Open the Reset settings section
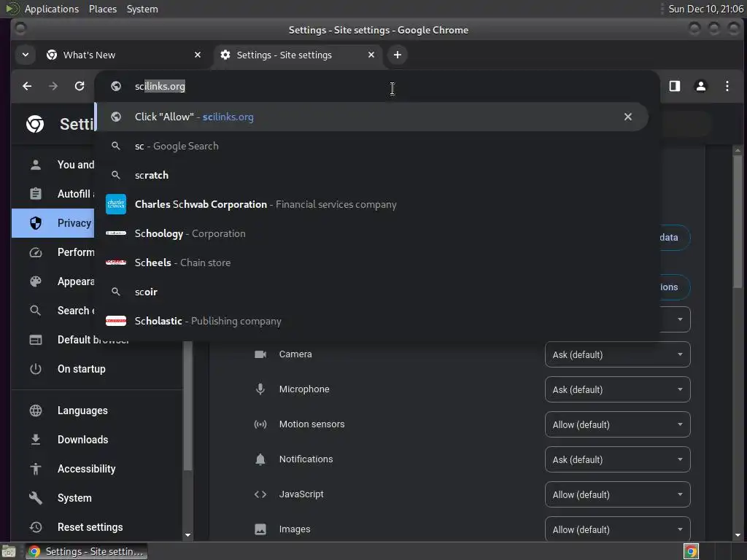Viewport: 747px width, 560px height. click(97, 527)
